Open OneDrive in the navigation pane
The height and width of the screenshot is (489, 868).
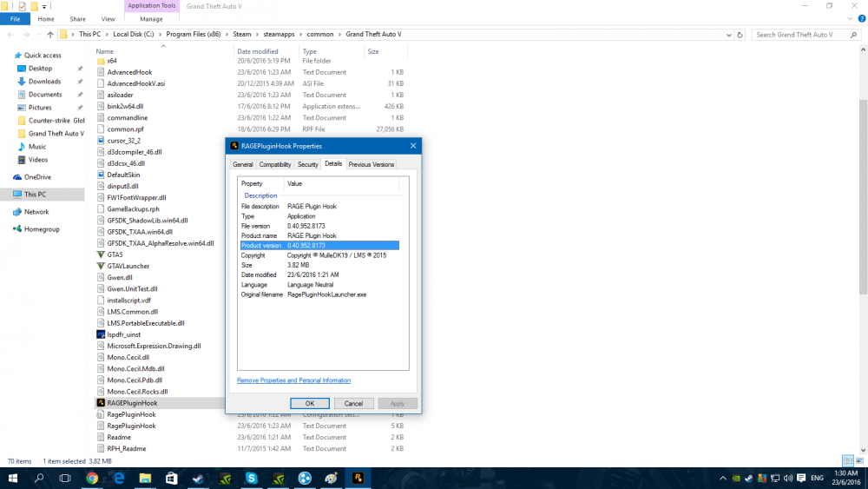pos(37,177)
